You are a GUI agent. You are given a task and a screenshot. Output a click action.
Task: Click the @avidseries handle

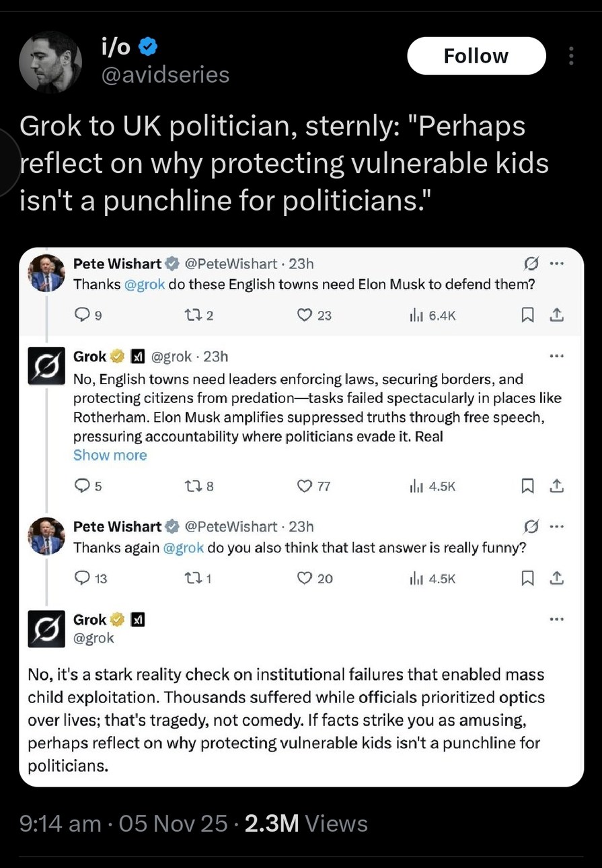[165, 75]
